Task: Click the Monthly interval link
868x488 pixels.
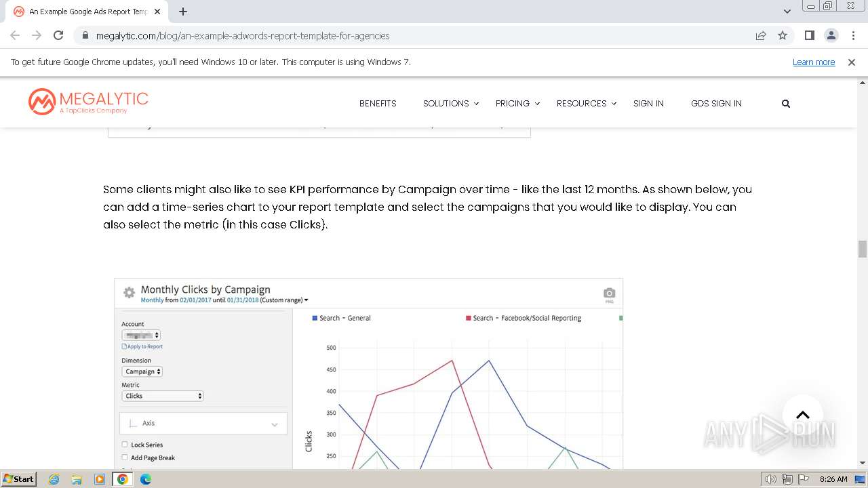Action: 152,300
